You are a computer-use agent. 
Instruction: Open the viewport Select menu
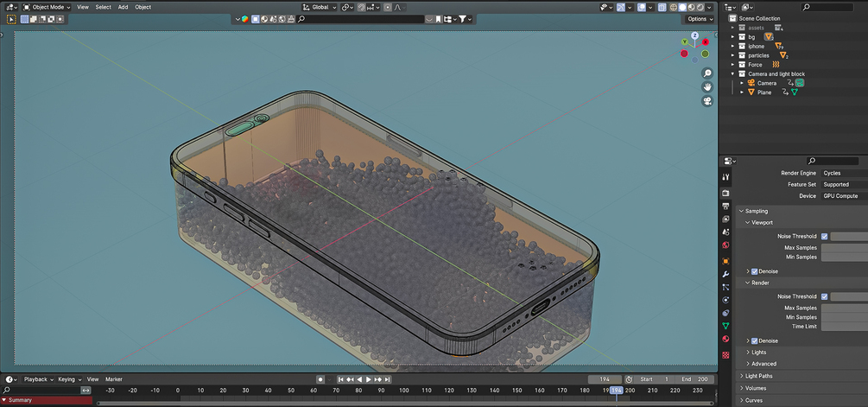(x=103, y=7)
